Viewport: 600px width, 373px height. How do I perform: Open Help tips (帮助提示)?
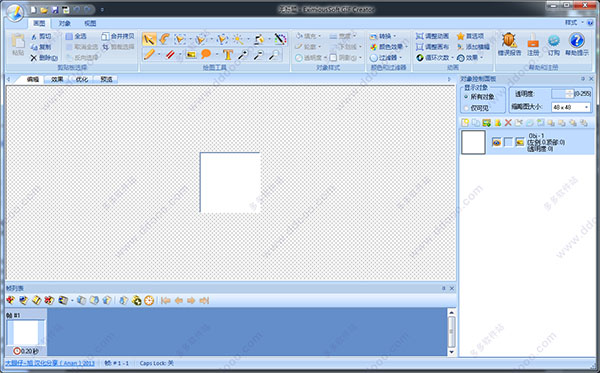coord(577,44)
